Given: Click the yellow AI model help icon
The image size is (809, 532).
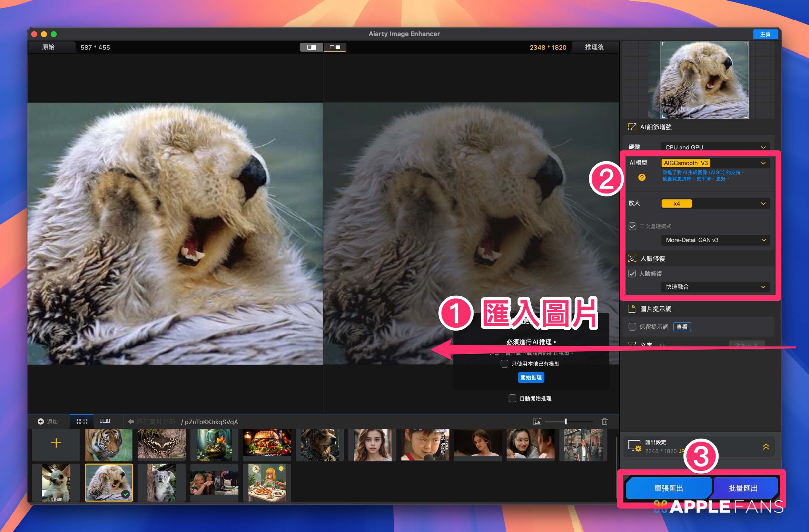Looking at the screenshot, I should click(642, 177).
